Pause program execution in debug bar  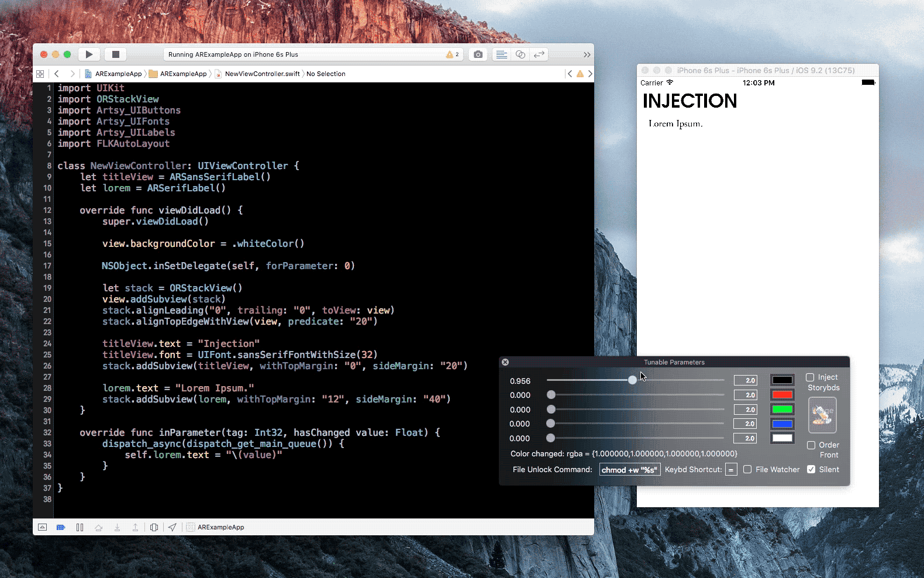pyautogui.click(x=80, y=527)
